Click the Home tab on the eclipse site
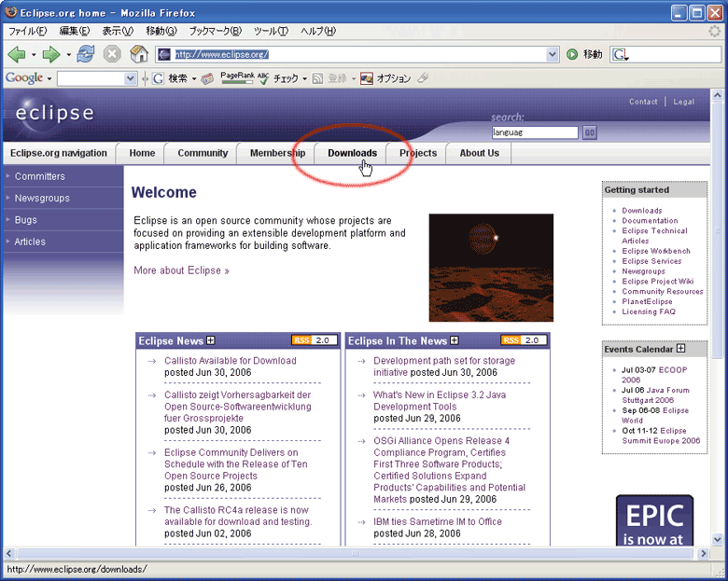Screen dimensions: 728x581 [142, 153]
